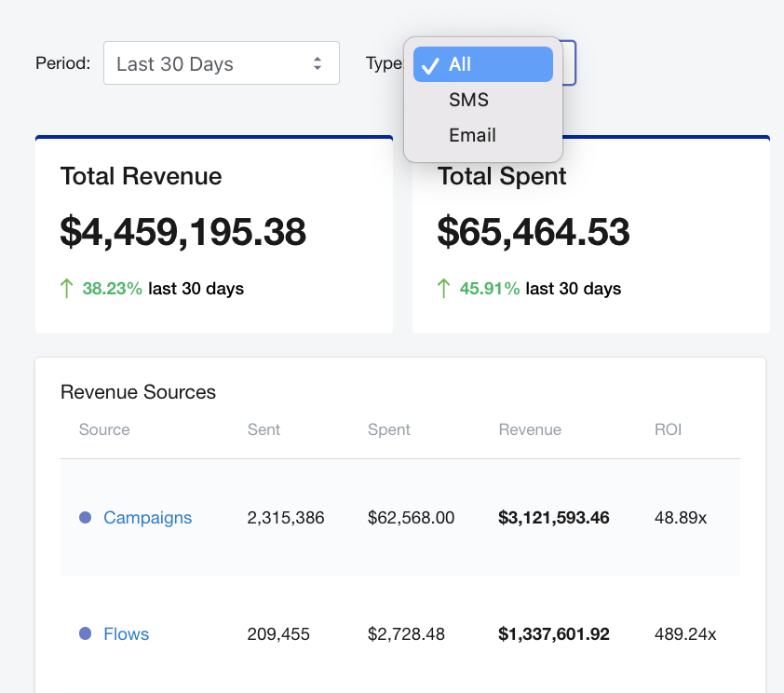Click the blue dot next to Flows
This screenshot has height=693, width=784.
[86, 633]
